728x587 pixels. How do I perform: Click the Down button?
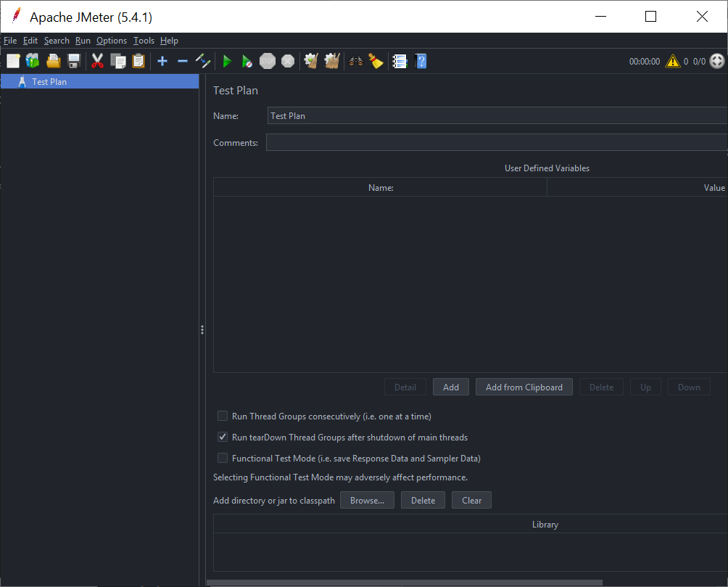tap(689, 387)
